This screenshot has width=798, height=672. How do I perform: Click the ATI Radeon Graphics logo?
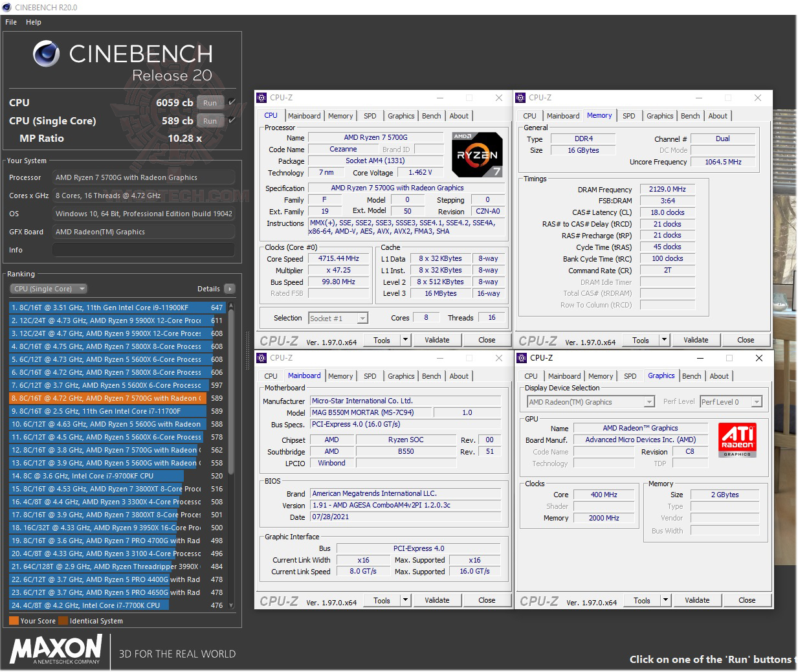tap(737, 440)
